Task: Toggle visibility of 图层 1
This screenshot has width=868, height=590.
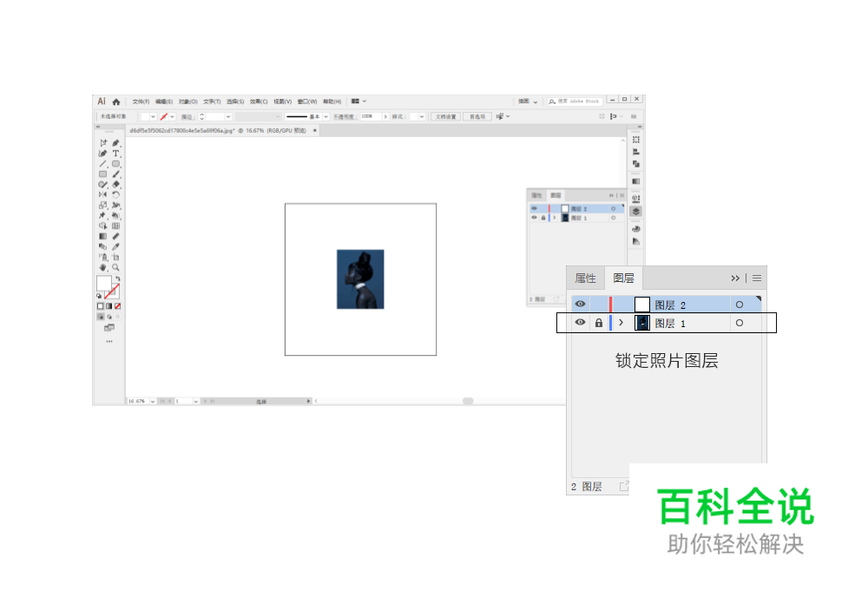Action: [x=580, y=322]
